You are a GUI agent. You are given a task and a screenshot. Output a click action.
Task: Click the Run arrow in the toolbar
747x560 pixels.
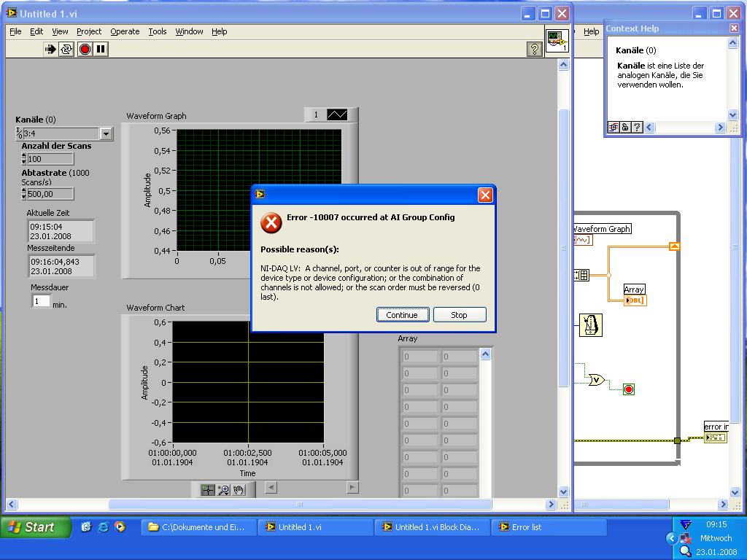click(50, 50)
